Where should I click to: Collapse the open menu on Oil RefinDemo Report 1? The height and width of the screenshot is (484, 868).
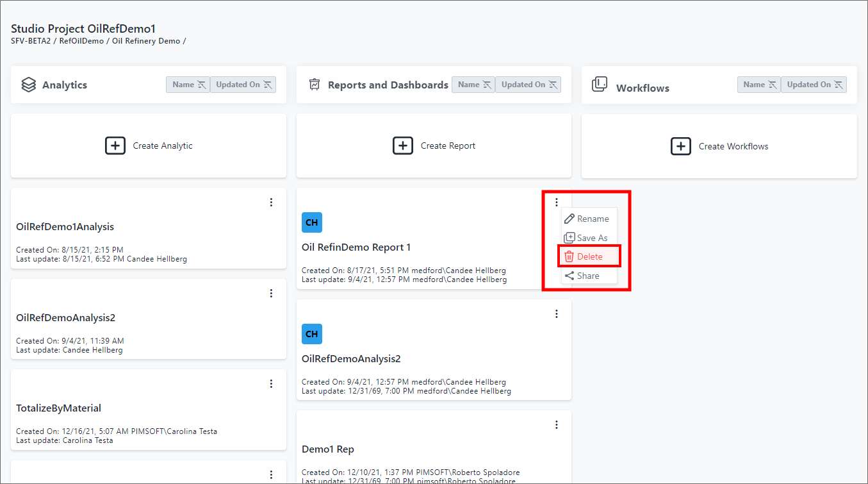coord(556,203)
